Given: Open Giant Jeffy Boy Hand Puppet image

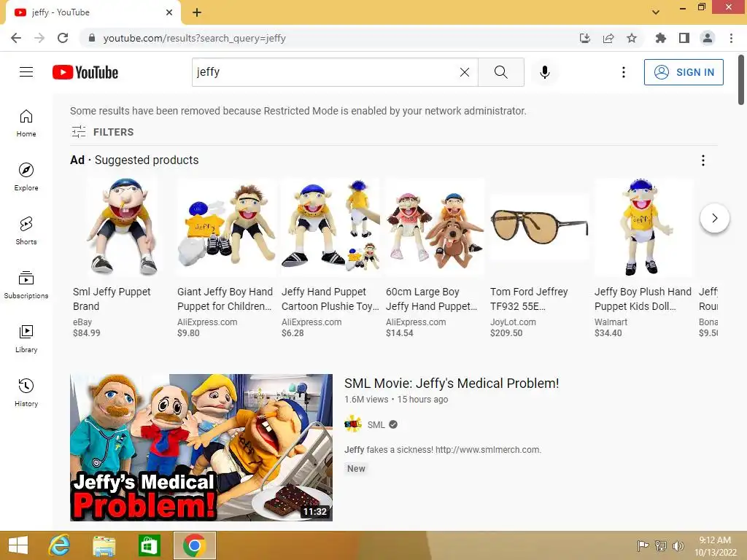Looking at the screenshot, I should (x=227, y=227).
